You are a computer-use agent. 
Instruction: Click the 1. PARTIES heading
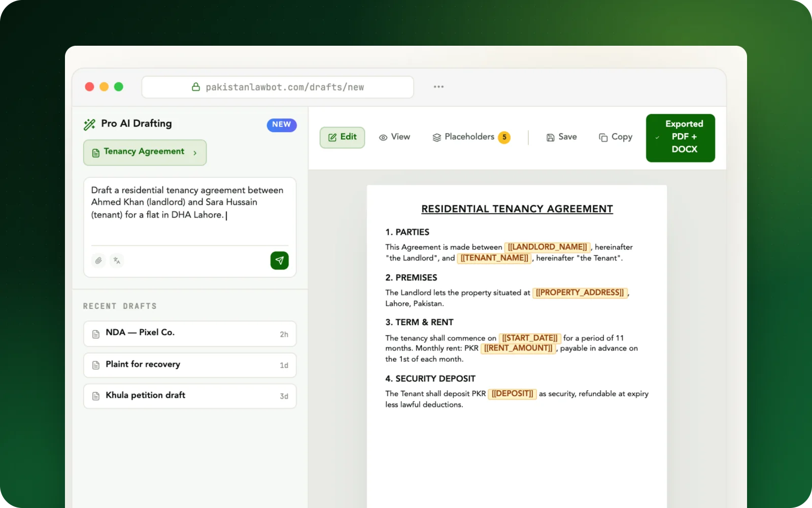(407, 232)
